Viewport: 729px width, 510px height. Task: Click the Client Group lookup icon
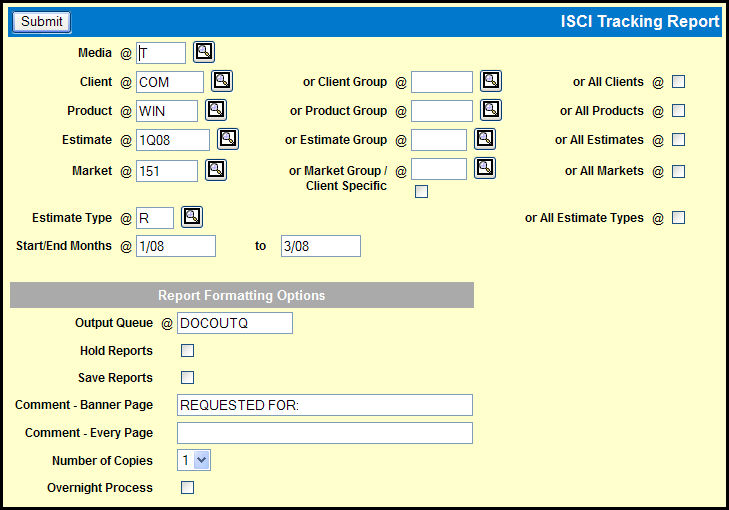point(490,81)
